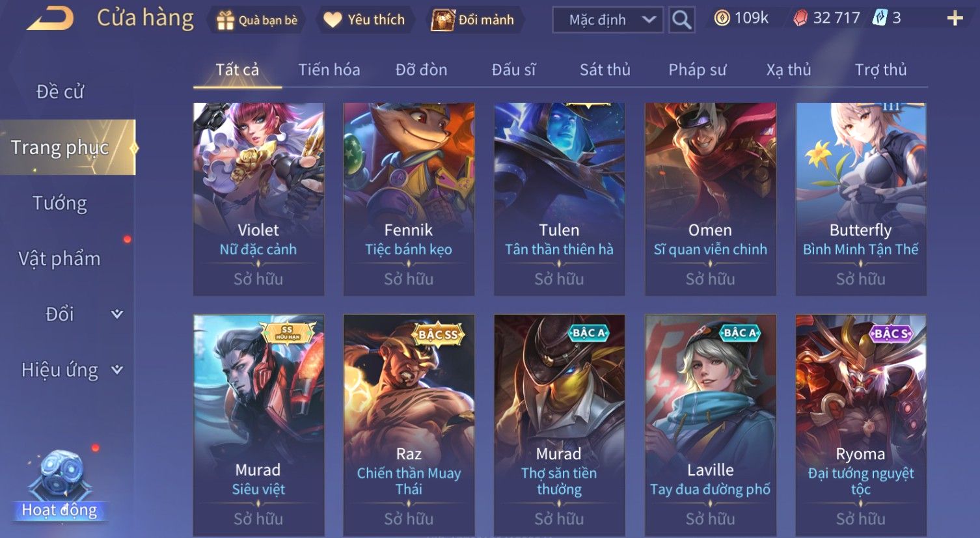Select the Đề cử sidebar item
Viewport: 980px width, 538px height.
(60, 92)
